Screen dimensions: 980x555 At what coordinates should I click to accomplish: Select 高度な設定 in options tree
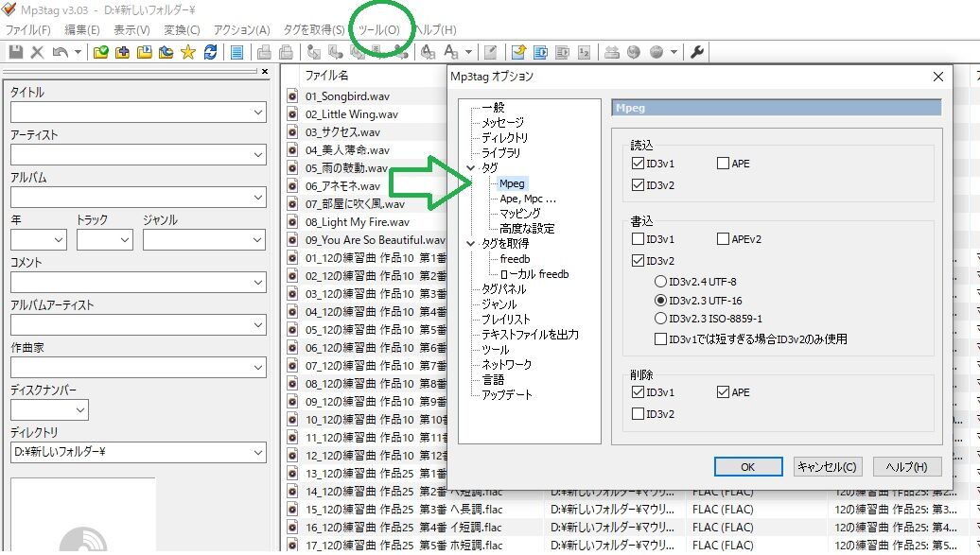click(x=526, y=229)
